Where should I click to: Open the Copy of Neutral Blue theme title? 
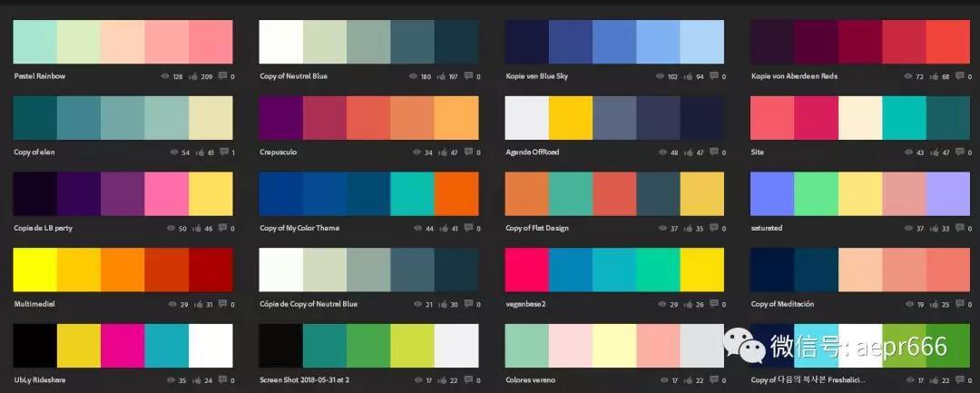pyautogui.click(x=293, y=76)
